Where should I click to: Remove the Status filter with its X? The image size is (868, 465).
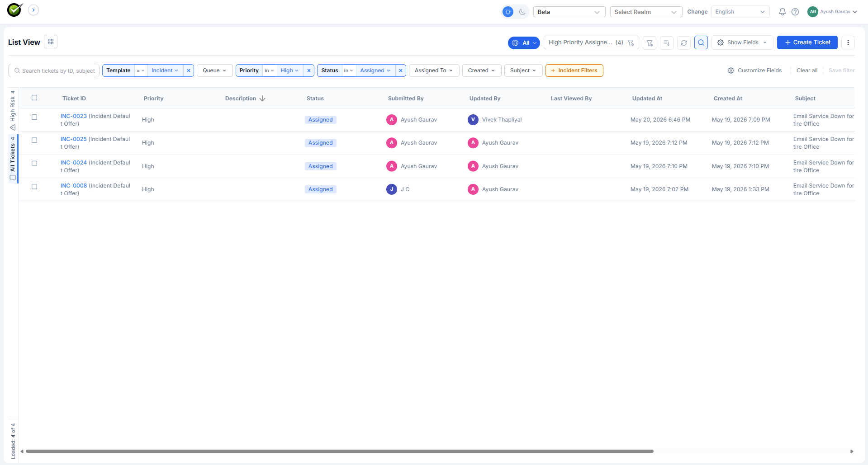[401, 70]
